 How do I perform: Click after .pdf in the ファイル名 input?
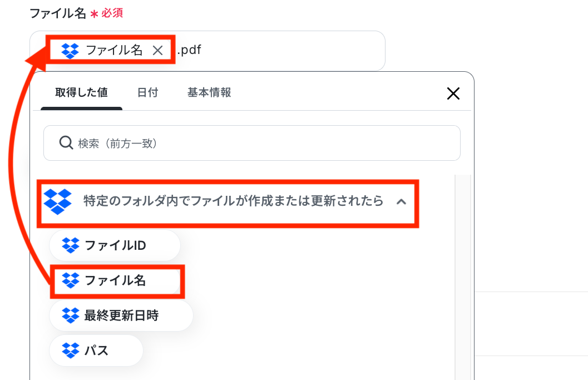(293, 50)
